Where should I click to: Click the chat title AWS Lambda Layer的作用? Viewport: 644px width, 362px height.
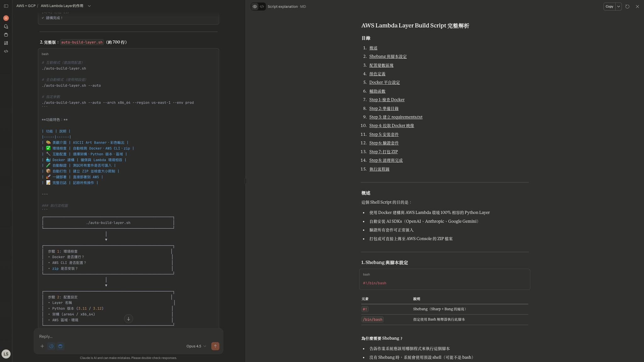point(62,6)
